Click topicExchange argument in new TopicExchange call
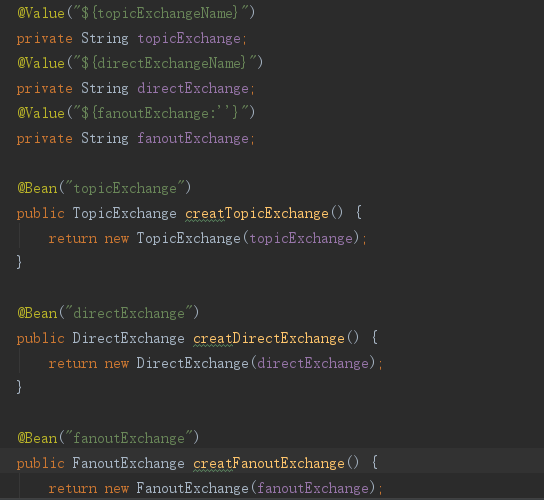The image size is (544, 500). point(301,238)
